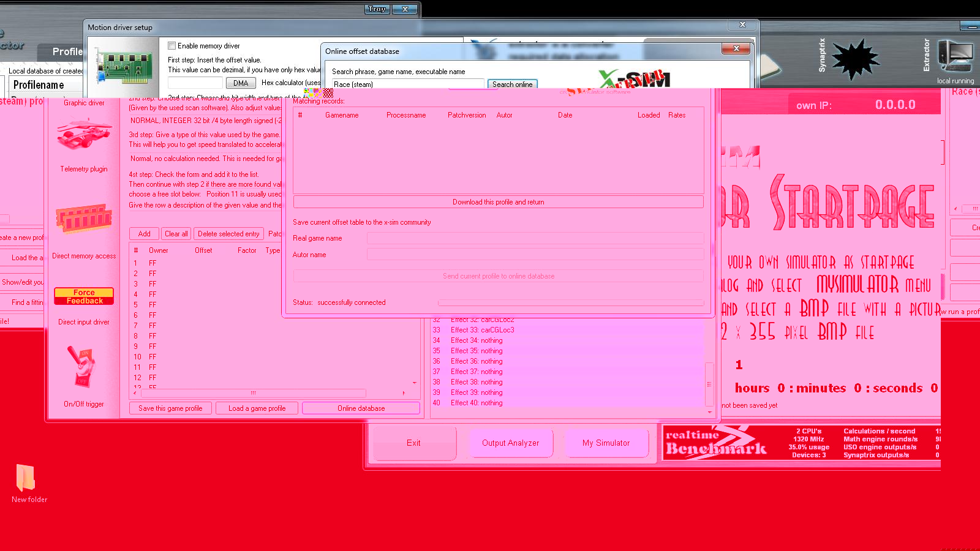
Task: Open the Telemetry plugin race car icon
Action: (x=84, y=135)
